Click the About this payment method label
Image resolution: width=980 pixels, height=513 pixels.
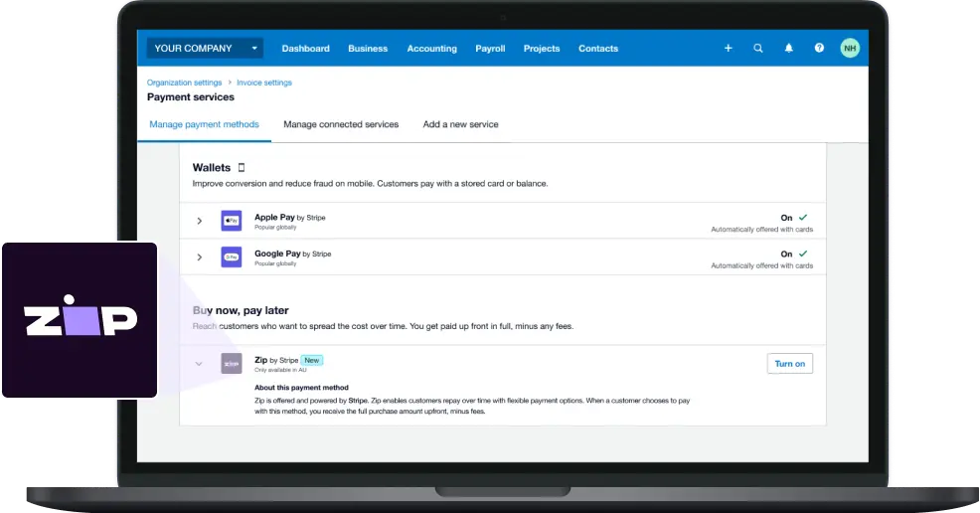[301, 388]
